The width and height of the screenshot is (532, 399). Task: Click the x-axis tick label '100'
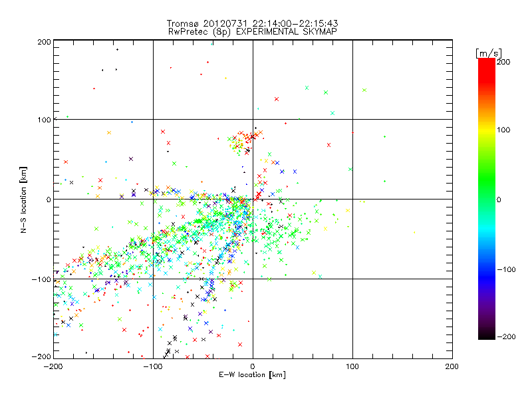click(x=352, y=366)
